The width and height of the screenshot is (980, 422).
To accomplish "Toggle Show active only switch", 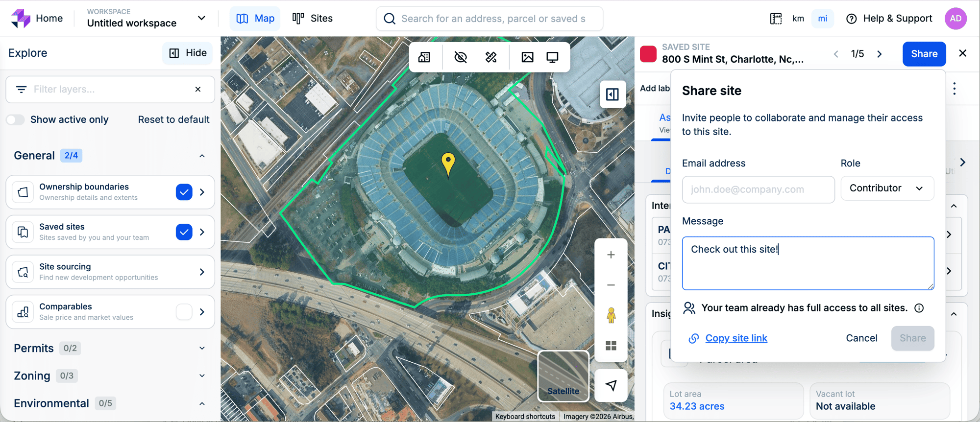I will (15, 120).
